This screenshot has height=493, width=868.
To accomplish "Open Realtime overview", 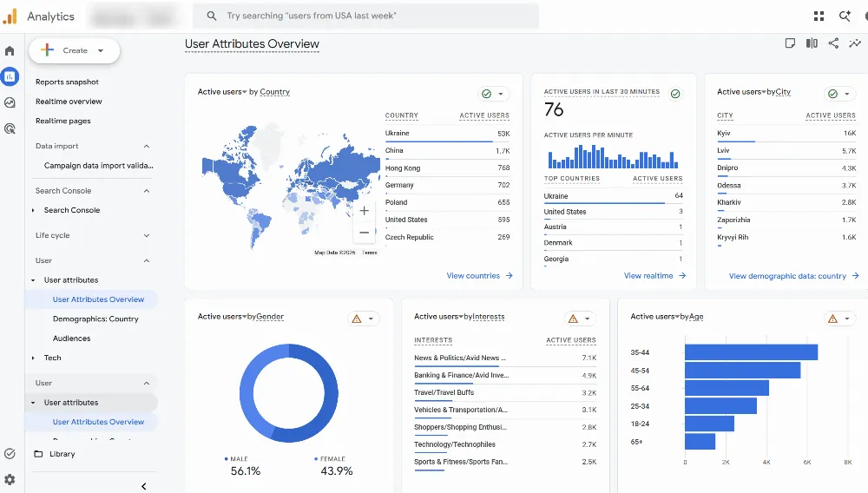I will point(69,102).
